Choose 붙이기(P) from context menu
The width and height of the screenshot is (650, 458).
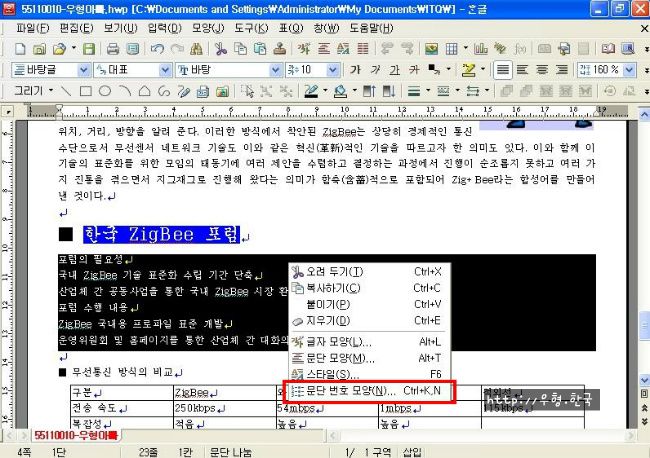(367, 305)
